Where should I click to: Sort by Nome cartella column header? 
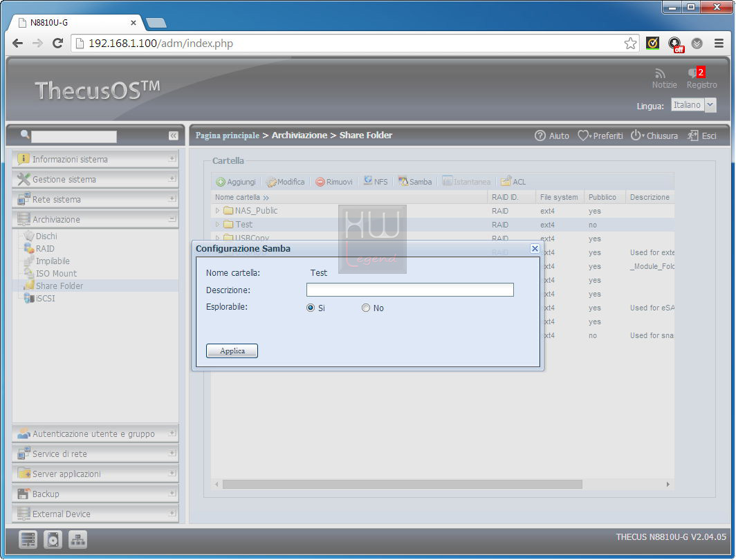pos(349,197)
